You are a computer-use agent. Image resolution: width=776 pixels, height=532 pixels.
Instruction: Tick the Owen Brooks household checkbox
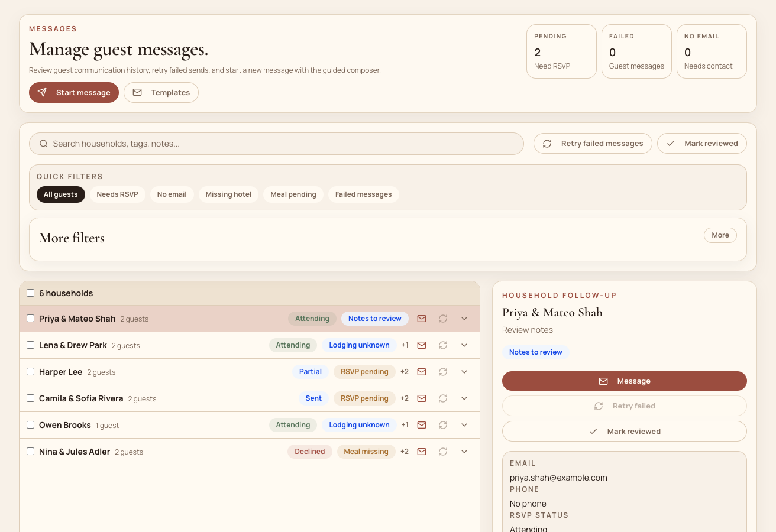click(31, 425)
